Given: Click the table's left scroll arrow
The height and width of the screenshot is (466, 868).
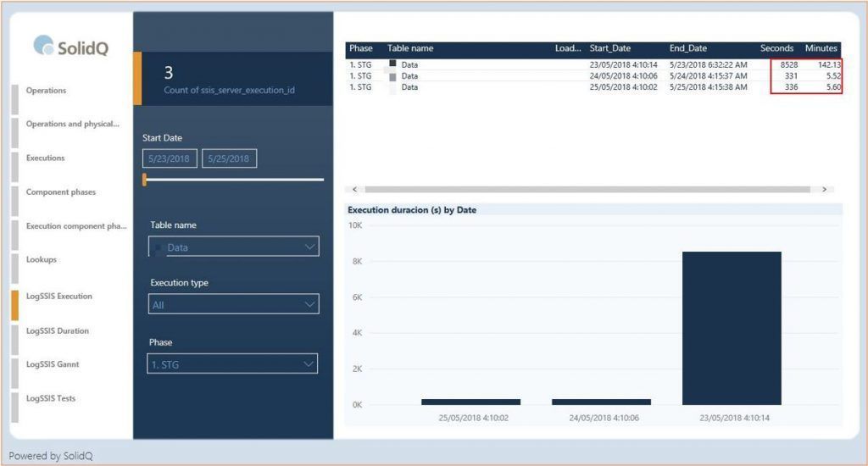Looking at the screenshot, I should pyautogui.click(x=354, y=189).
